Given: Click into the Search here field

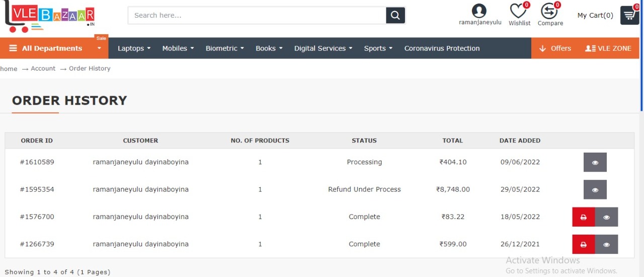Looking at the screenshot, I should [x=257, y=16].
